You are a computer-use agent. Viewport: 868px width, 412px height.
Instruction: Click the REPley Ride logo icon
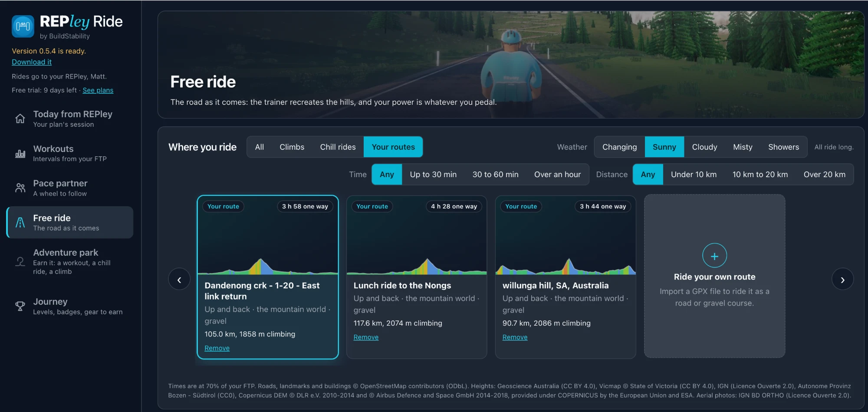23,26
